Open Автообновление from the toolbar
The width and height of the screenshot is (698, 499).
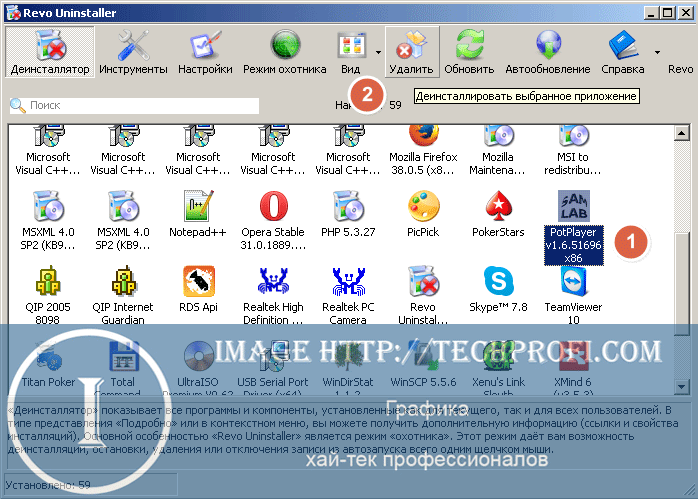coord(548,52)
